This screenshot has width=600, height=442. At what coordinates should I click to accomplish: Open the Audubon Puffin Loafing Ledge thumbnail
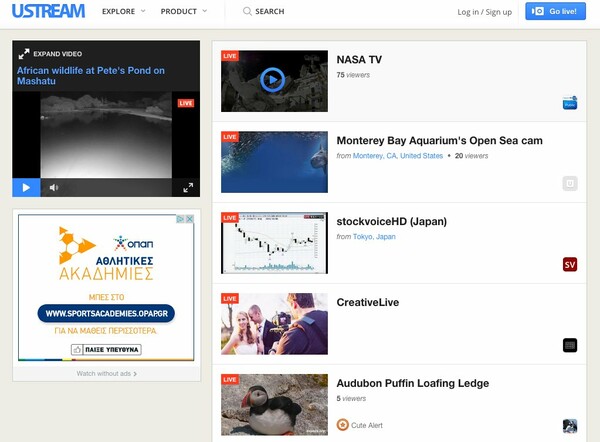pos(274,404)
